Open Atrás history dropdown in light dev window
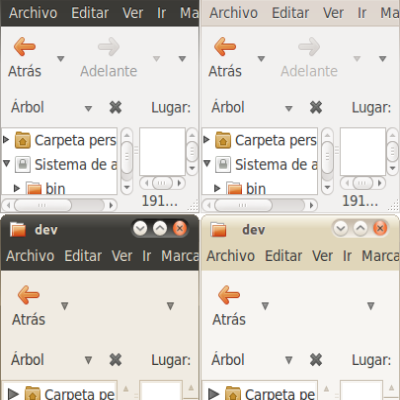Screen dimensions: 400x400 coord(265,306)
